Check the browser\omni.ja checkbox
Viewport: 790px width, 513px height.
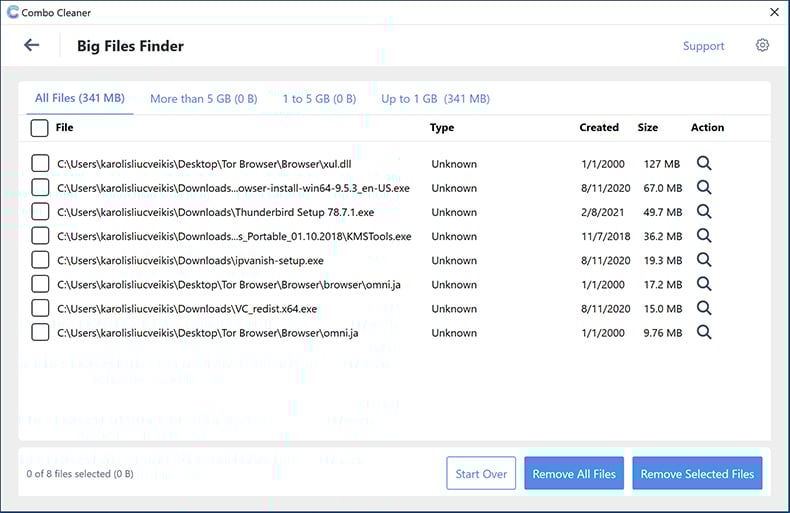point(40,284)
